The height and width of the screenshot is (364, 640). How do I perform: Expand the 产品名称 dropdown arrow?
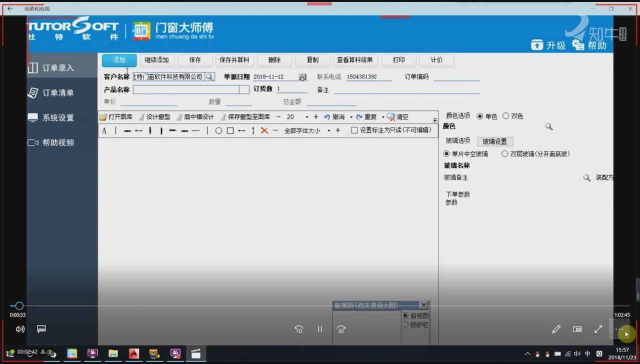point(244,89)
